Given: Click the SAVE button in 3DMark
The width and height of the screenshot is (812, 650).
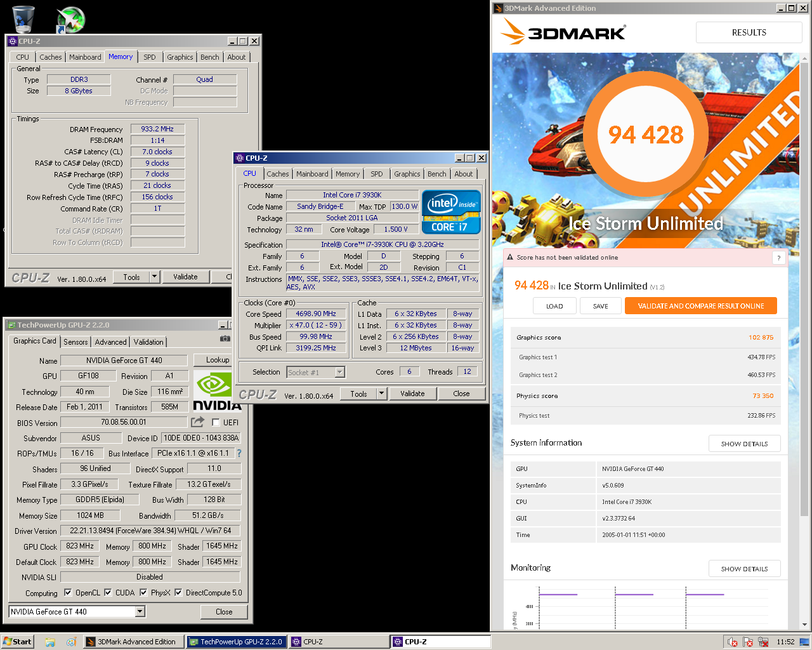Looking at the screenshot, I should [600, 306].
